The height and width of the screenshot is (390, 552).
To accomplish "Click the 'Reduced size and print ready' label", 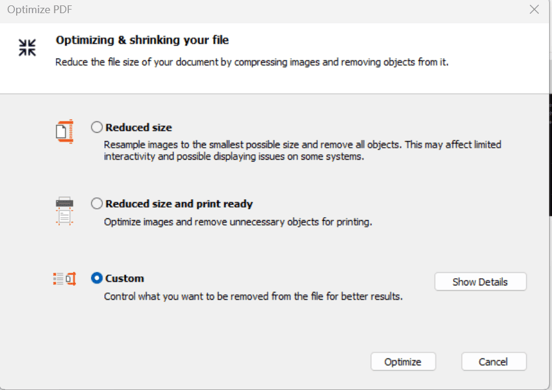I will (179, 204).
